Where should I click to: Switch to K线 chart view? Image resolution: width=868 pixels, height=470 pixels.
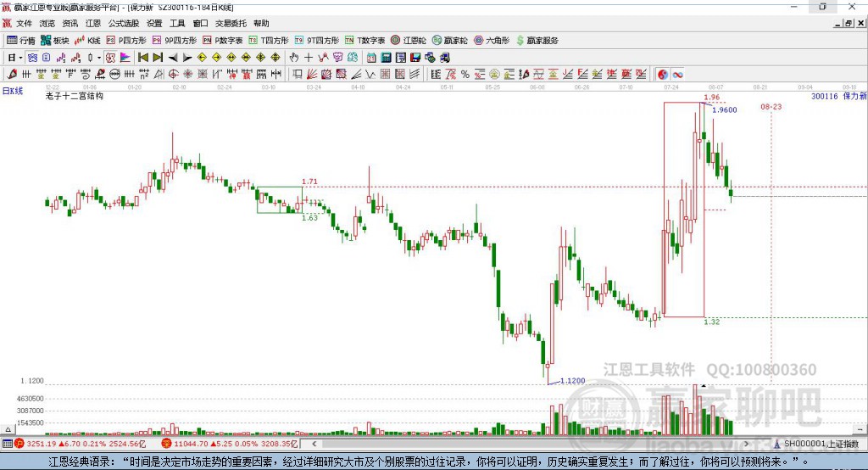[x=87, y=41]
